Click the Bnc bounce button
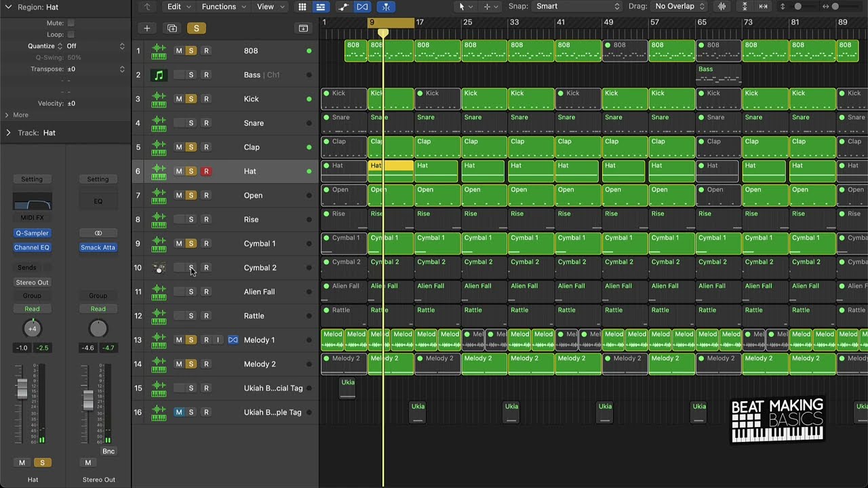Image resolution: width=868 pixels, height=488 pixels. (108, 451)
